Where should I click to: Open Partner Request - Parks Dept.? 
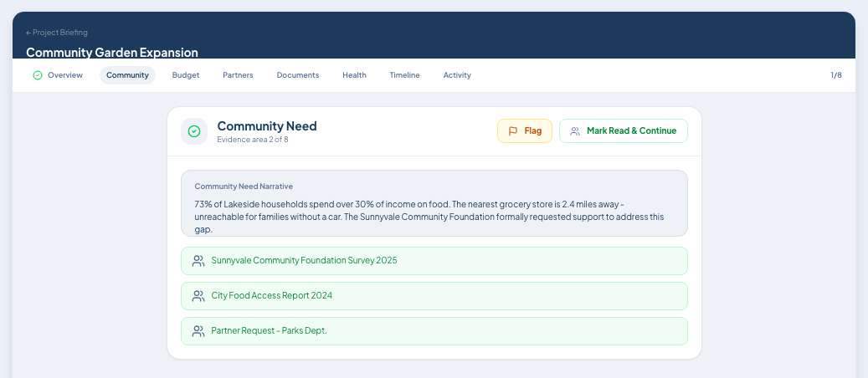click(434, 331)
